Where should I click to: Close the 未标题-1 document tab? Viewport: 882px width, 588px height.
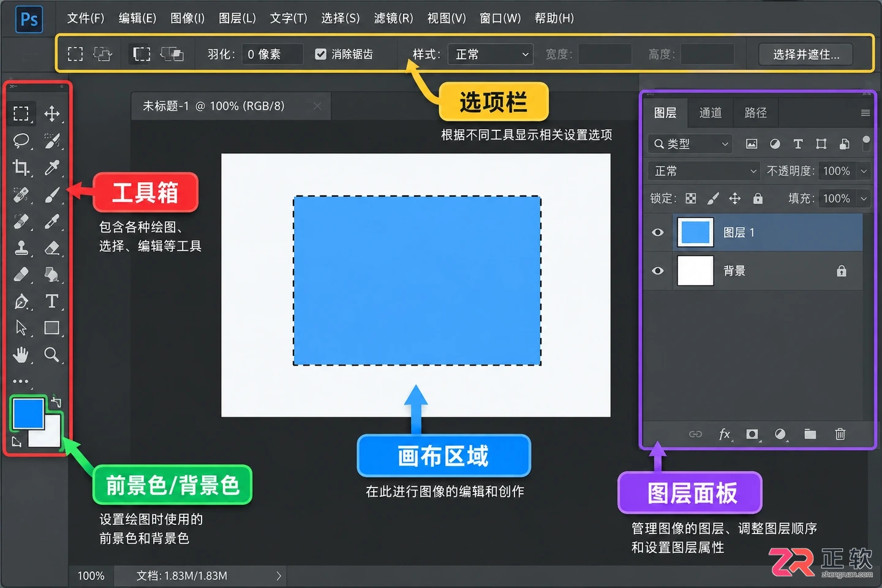pyautogui.click(x=317, y=106)
